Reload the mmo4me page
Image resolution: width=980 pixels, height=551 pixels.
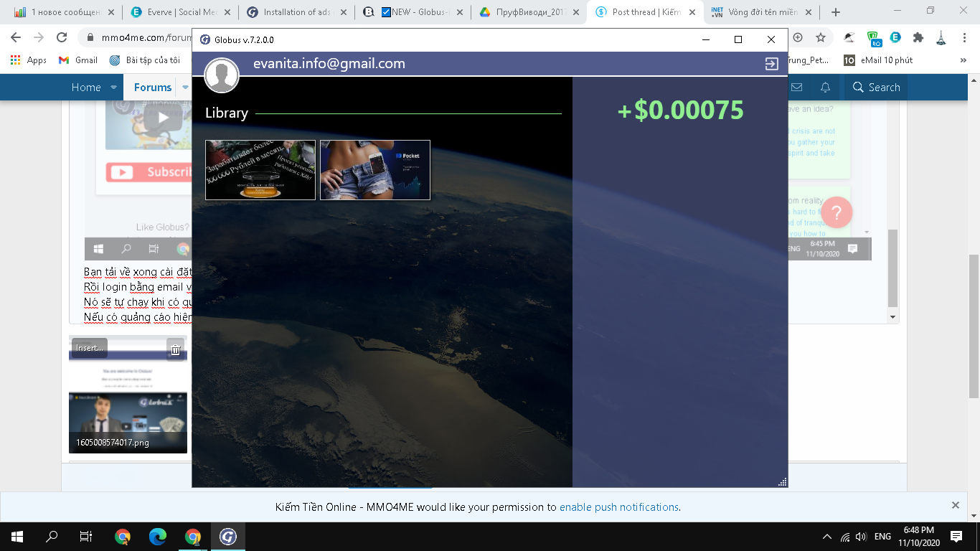tap(62, 37)
